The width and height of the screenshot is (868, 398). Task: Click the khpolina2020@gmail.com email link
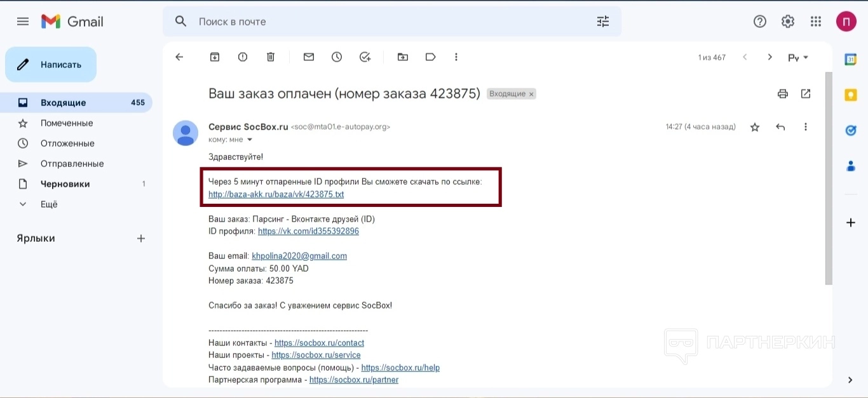299,256
